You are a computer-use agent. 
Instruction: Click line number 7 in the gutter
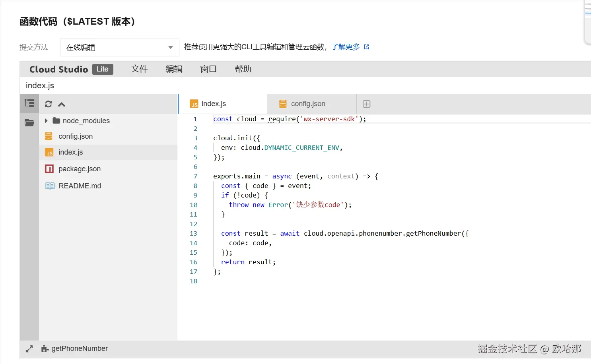point(195,176)
